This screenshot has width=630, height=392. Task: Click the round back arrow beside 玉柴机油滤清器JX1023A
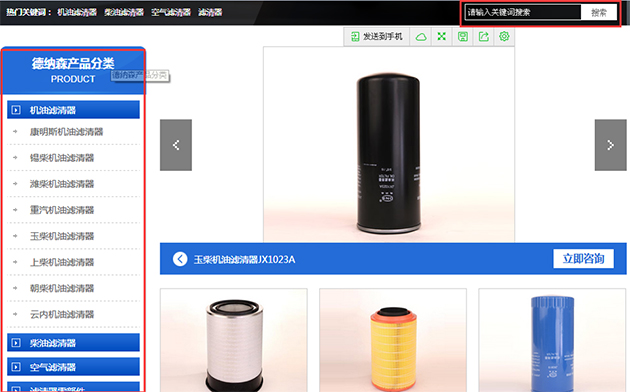pos(180,259)
